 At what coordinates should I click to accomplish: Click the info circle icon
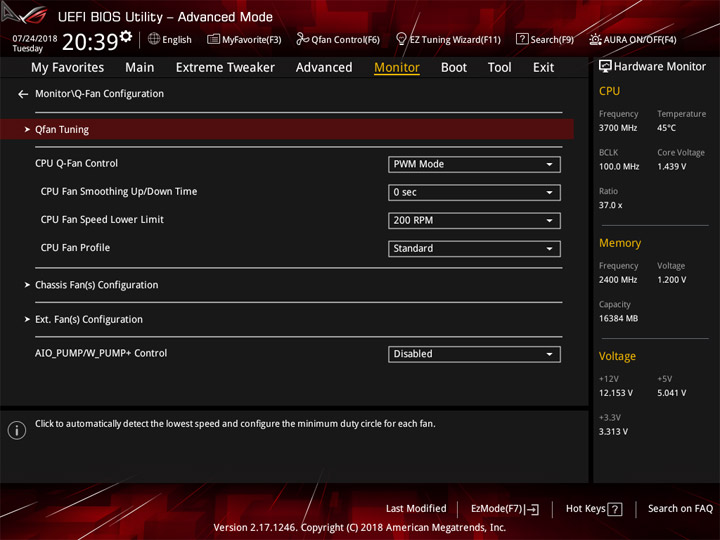[x=17, y=430]
